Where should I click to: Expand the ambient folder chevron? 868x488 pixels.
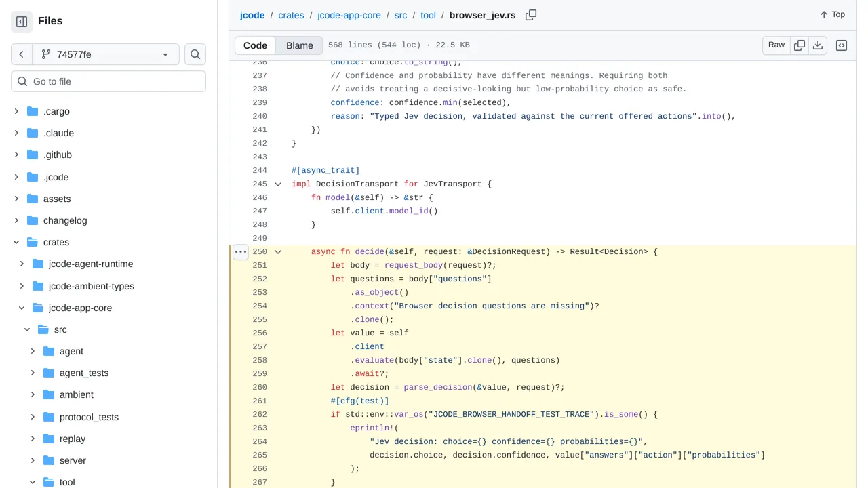click(x=33, y=394)
